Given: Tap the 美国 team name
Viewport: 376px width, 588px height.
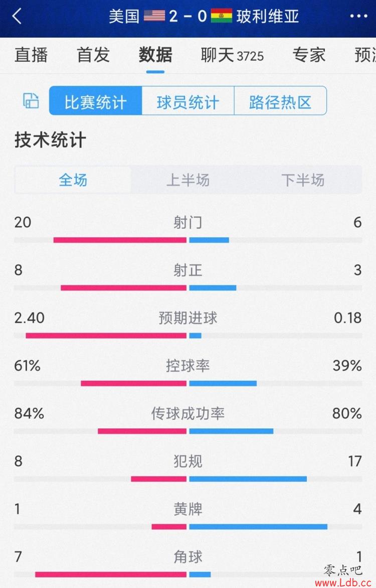Looking at the screenshot, I should (x=124, y=16).
